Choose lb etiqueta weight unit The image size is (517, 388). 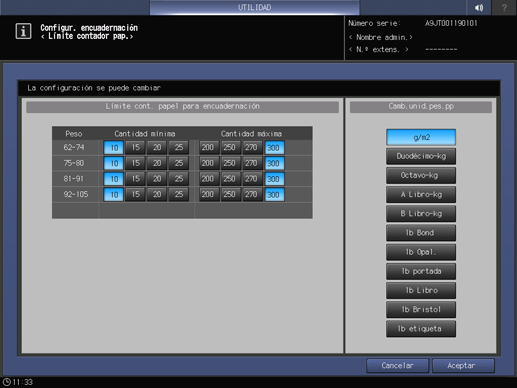[x=421, y=329]
